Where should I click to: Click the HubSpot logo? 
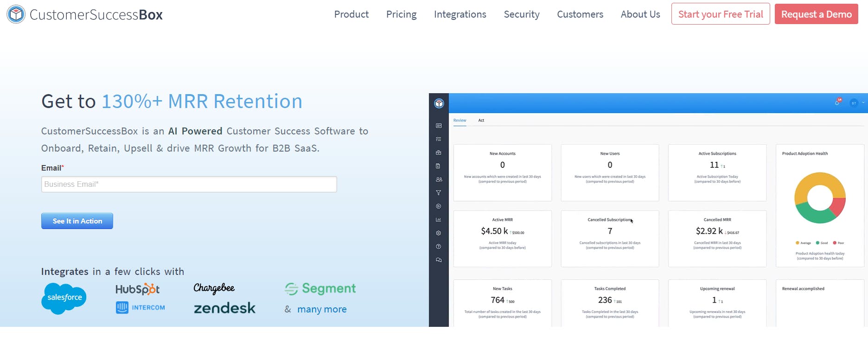point(138,289)
